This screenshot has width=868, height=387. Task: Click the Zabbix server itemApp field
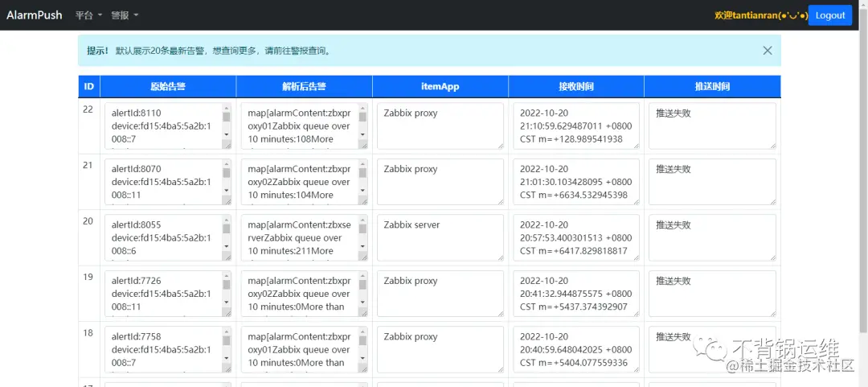point(440,238)
